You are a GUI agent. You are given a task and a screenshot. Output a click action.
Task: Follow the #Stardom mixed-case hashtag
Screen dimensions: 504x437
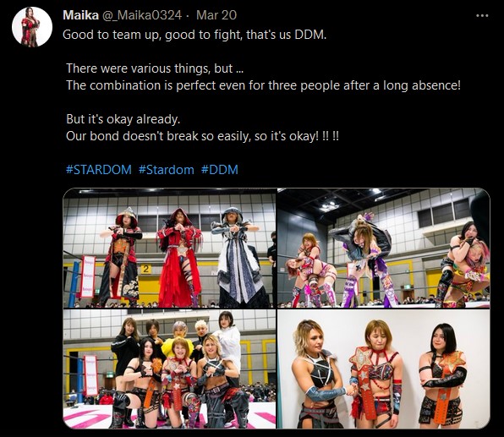(x=167, y=170)
